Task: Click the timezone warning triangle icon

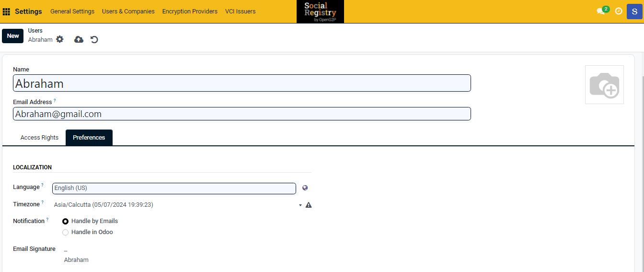Action: coord(309,205)
